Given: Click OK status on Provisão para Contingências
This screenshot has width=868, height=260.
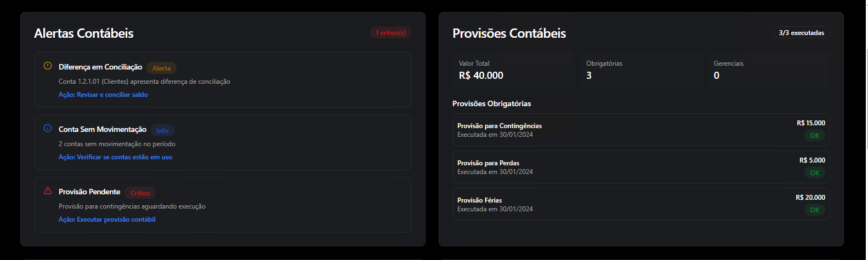Looking at the screenshot, I should [x=814, y=136].
